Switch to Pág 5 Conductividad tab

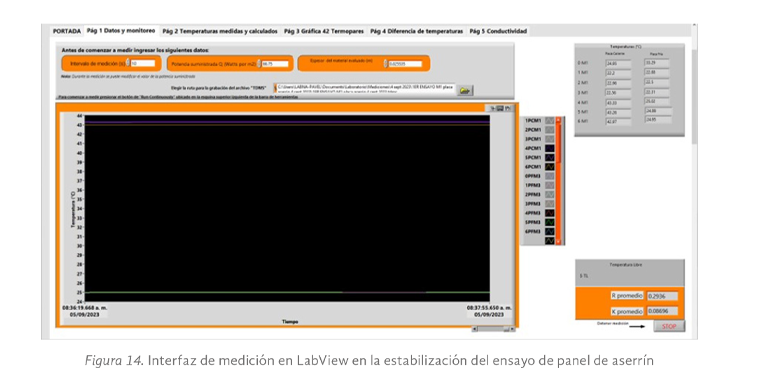click(498, 32)
